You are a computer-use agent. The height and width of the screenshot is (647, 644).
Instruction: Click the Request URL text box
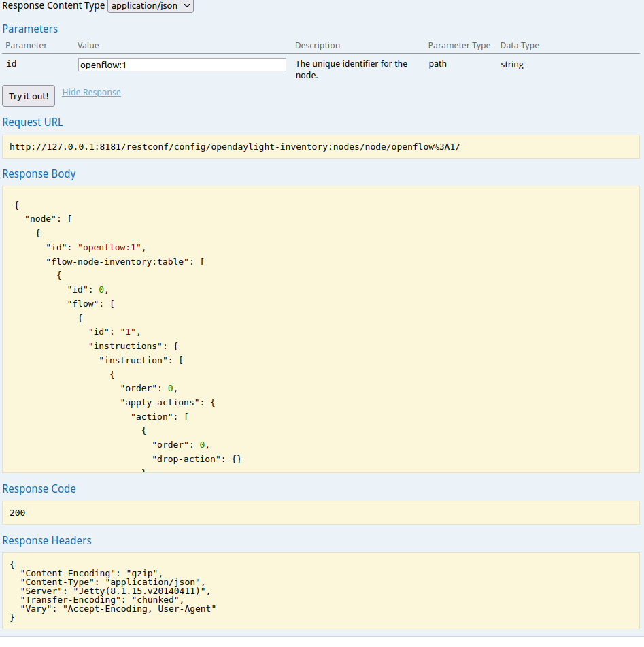click(321, 147)
